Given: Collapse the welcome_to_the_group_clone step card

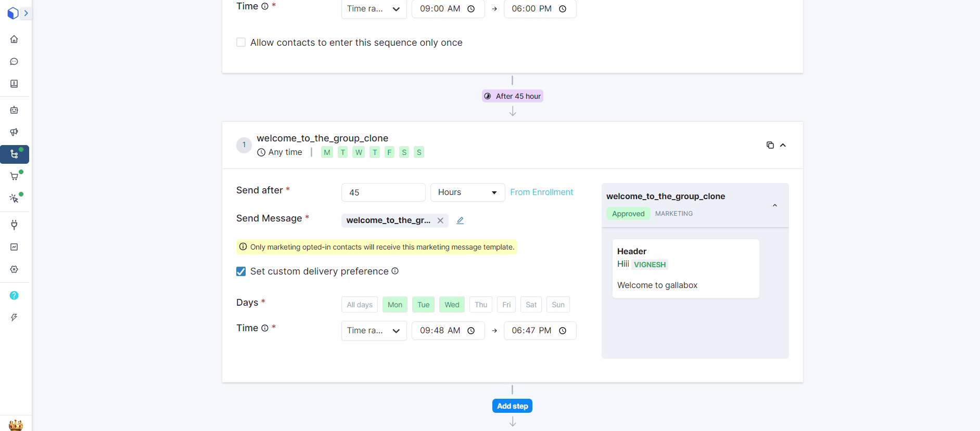Looking at the screenshot, I should point(783,145).
